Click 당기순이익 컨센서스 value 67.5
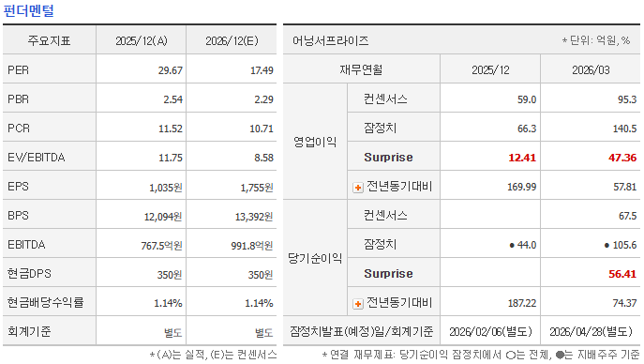Image resolution: width=644 pixels, height=364 pixels. coord(627,216)
